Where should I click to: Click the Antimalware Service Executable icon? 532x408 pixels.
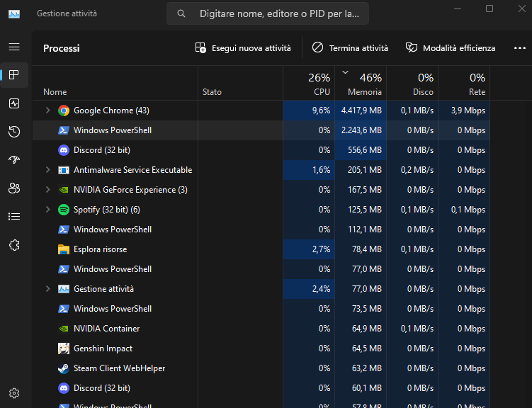64,170
